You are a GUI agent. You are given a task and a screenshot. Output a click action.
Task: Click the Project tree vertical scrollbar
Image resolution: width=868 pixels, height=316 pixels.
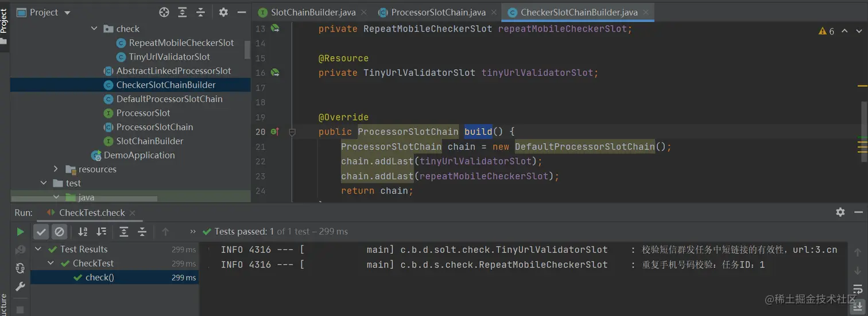click(247, 50)
